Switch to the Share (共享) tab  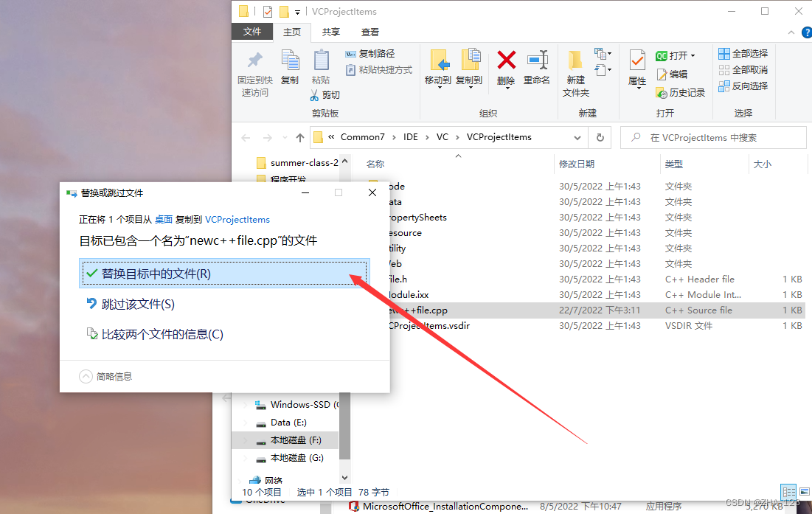331,32
